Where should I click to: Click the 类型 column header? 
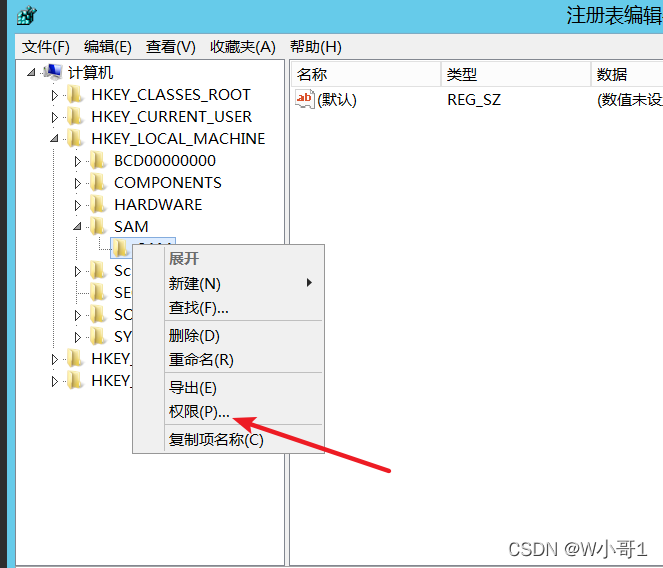pyautogui.click(x=516, y=74)
